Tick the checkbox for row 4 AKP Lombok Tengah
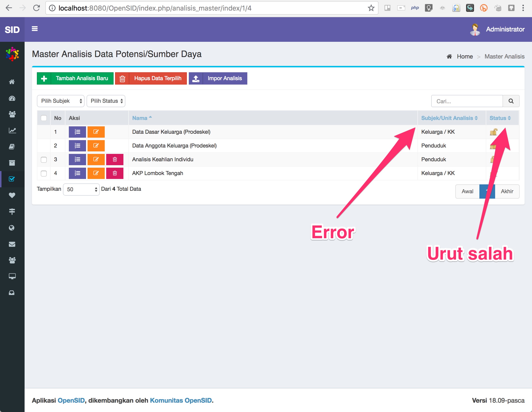The width and height of the screenshot is (532, 412). point(44,173)
